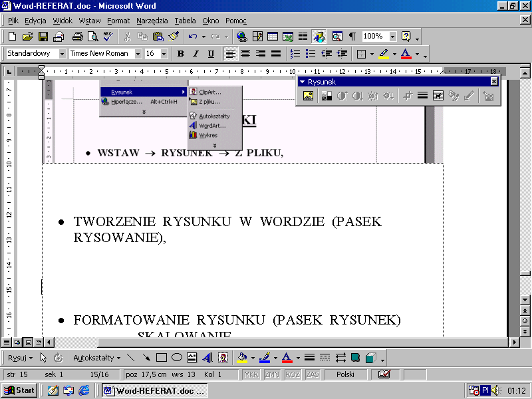Toggle Italic formatting

(196, 54)
